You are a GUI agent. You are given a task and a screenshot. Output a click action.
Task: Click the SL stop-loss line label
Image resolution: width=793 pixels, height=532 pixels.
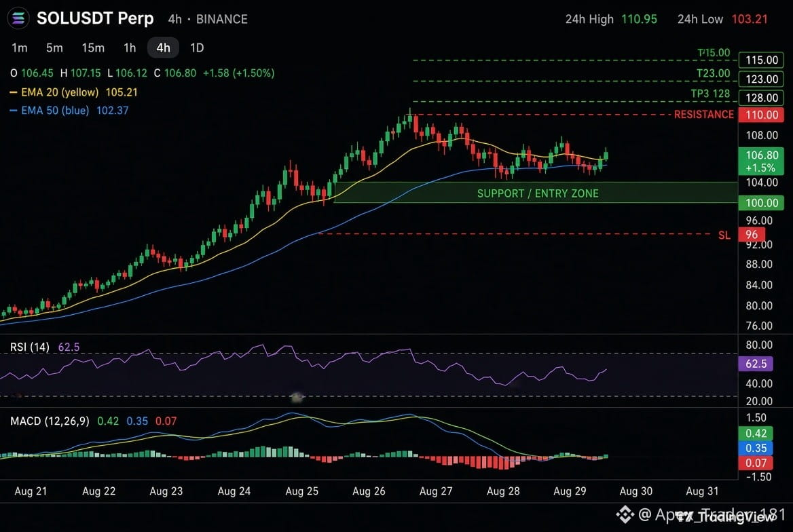[724, 235]
